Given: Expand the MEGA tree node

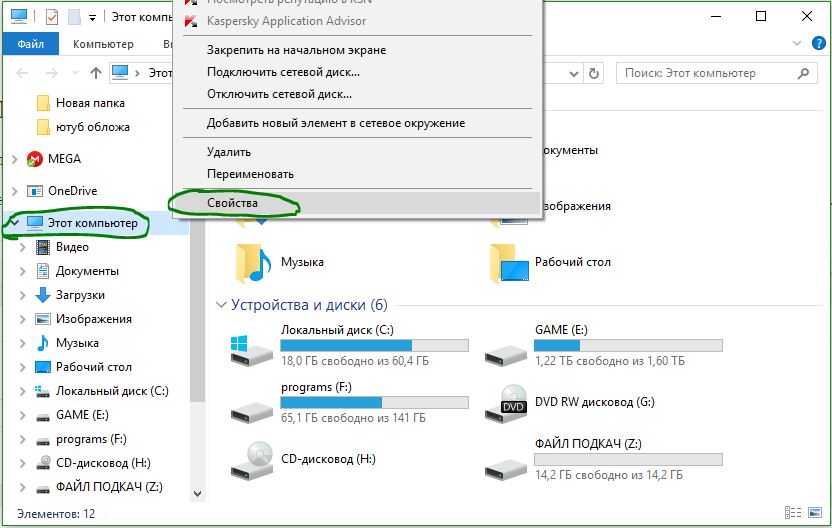Looking at the screenshot, I should pyautogui.click(x=15, y=159).
